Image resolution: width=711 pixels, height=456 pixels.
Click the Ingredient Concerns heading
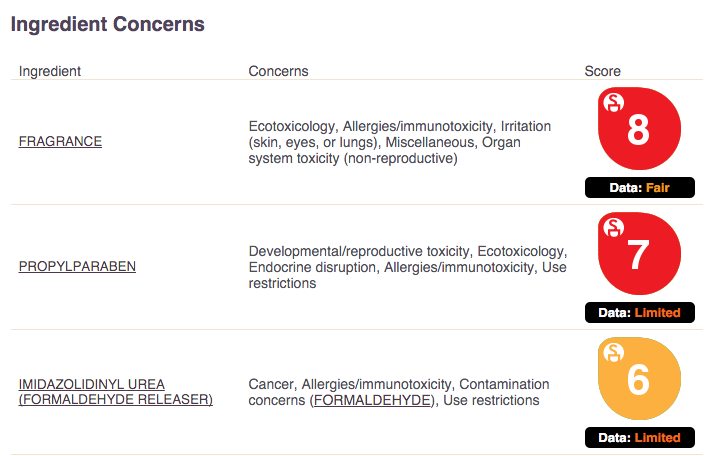click(x=107, y=24)
